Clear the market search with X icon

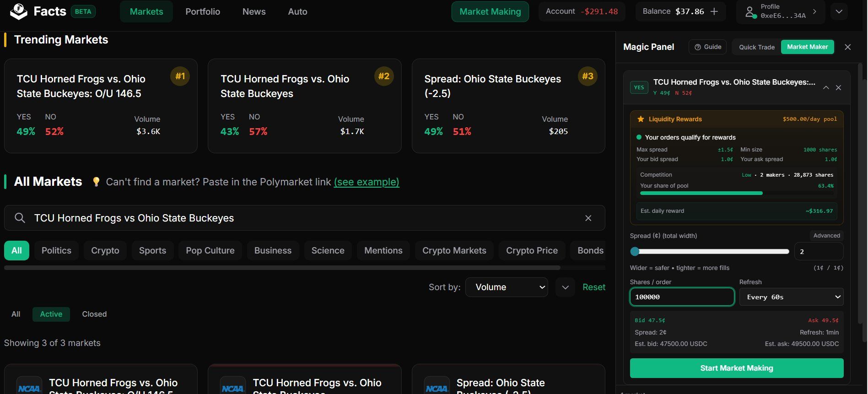tap(588, 218)
